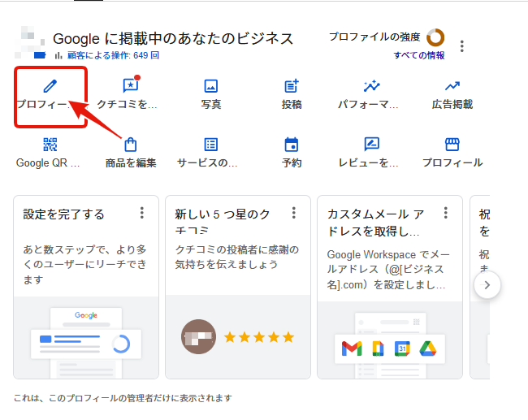Viewport: 528px width, 420px height.
Task: Open options menu on 新しい5つ星のクチコミ card
Action: click(x=294, y=213)
